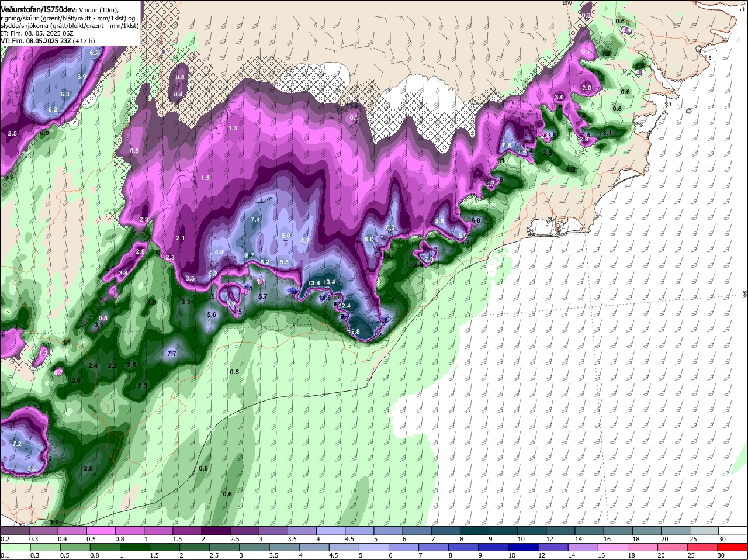Click dark green swatch between 1 and 1.5
Viewport: 748px width, 560px height.
point(136,547)
